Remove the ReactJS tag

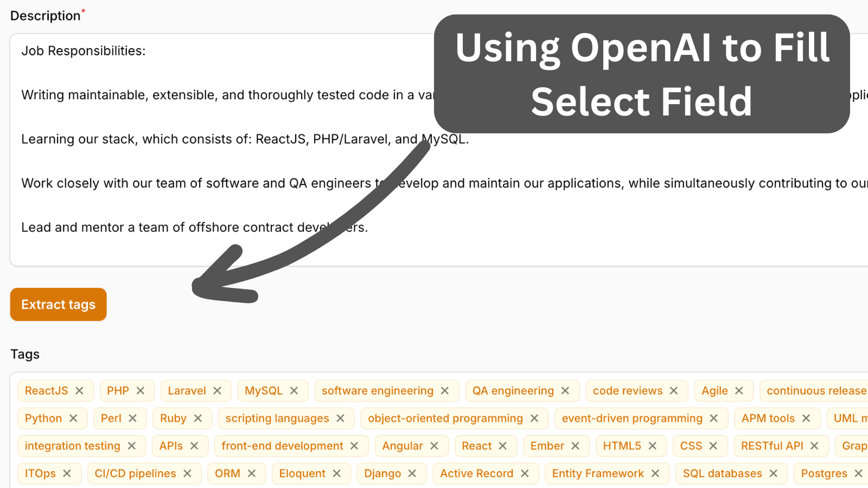[79, 390]
